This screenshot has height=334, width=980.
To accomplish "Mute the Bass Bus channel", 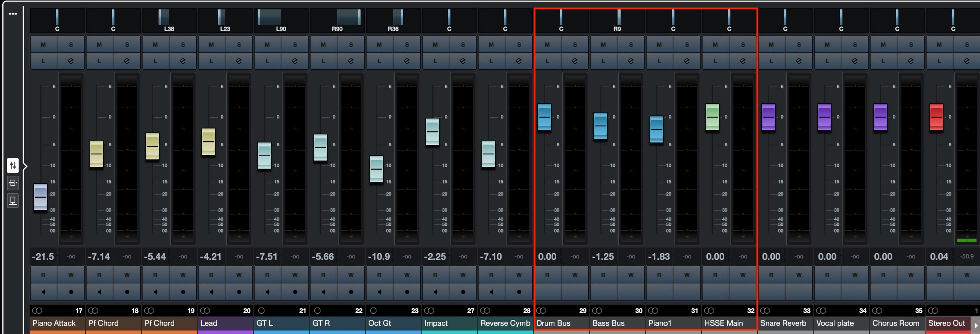I will coord(603,45).
